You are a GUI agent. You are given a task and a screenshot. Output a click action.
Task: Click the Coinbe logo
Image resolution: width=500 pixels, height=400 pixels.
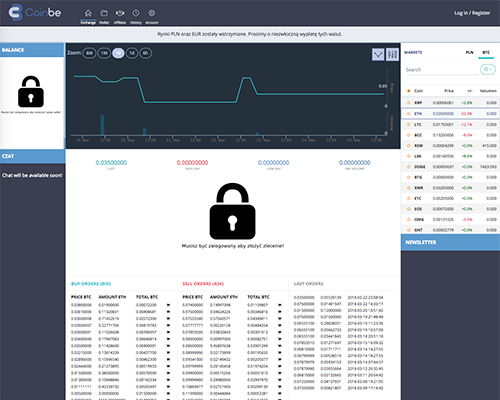[x=35, y=13]
